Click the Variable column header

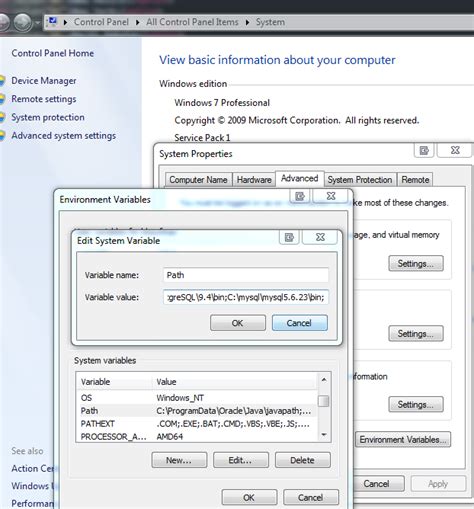click(114, 382)
